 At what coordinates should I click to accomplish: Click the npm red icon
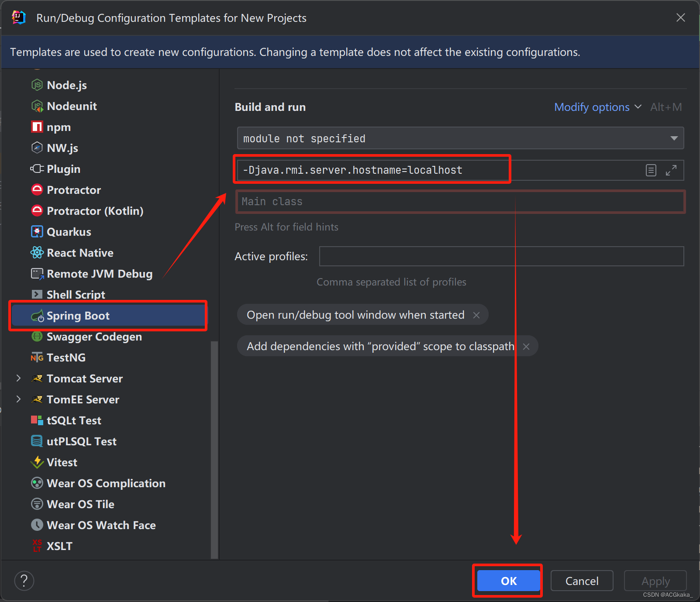pyautogui.click(x=37, y=127)
